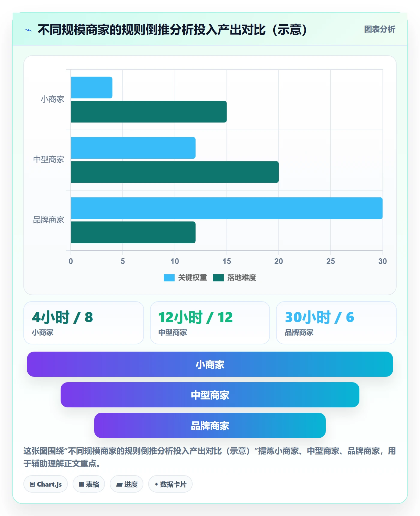Viewport: 420px width, 516px height.
Task: Select the 小商家 dark green 落地难度 bar
Action: [x=149, y=112]
